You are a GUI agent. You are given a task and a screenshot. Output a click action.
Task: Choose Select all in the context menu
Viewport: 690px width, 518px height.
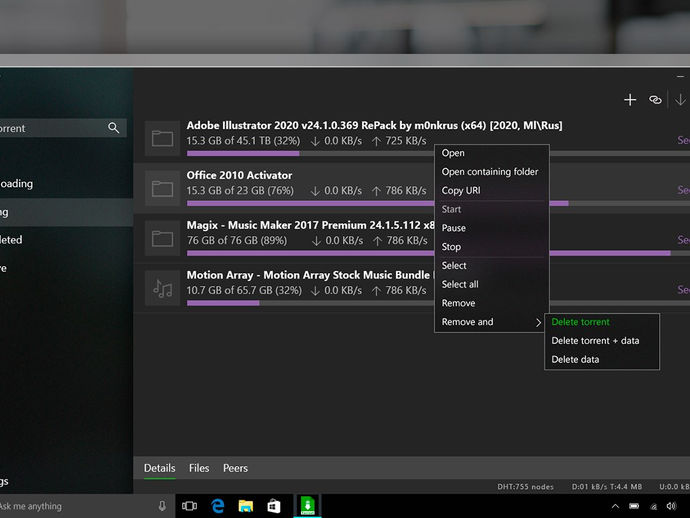coord(492,284)
